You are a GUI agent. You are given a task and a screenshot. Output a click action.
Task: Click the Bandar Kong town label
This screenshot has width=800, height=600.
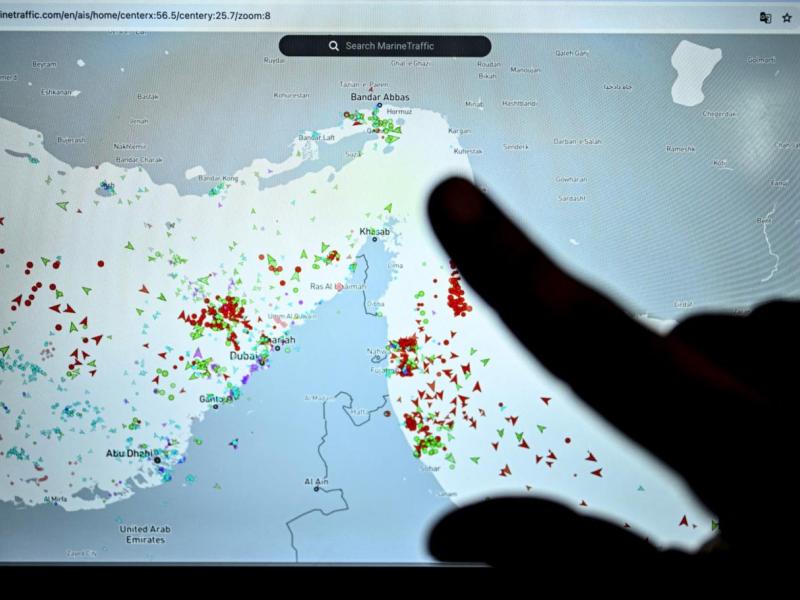coord(218,178)
